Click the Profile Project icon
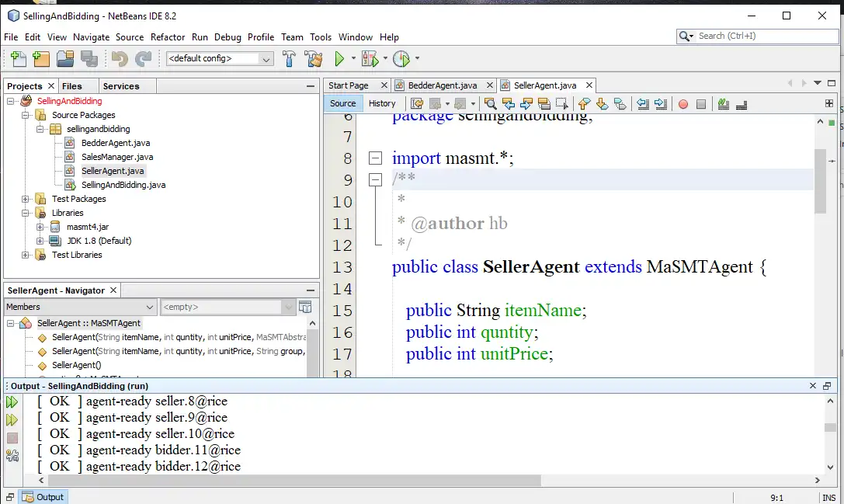844x504 pixels. pyautogui.click(x=401, y=59)
